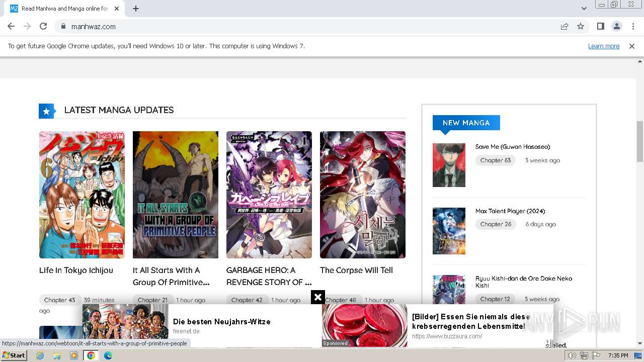This screenshot has height=362, width=644.
Task: Open Chapter 26 of Max Talent Player
Action: (x=496, y=224)
